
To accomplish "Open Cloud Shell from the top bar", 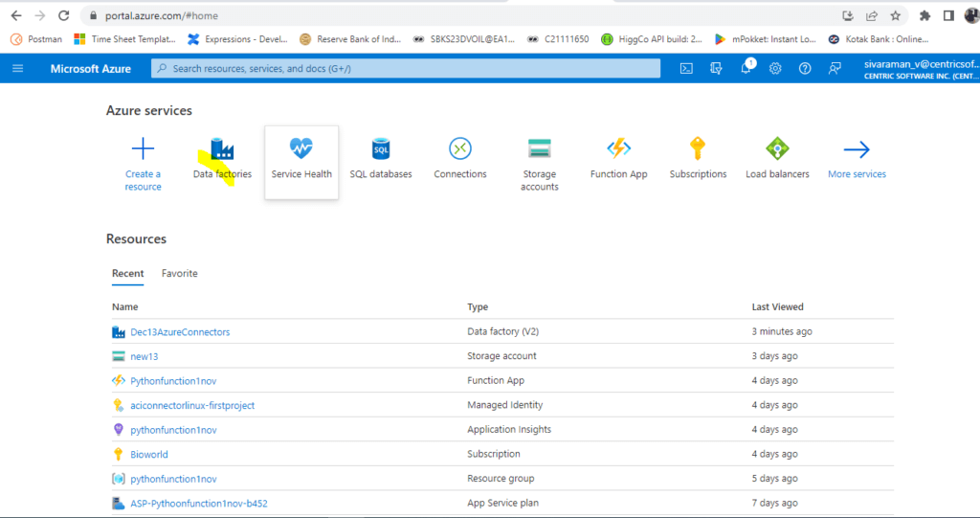I will tap(686, 68).
